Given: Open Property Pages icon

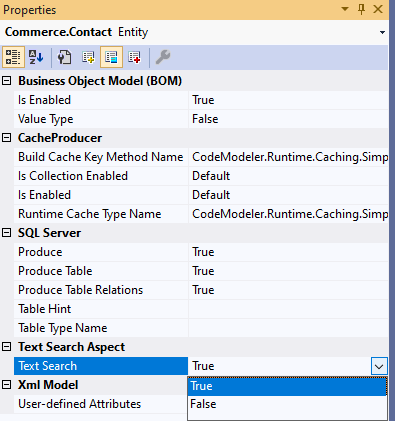Looking at the screenshot, I should [x=64, y=57].
